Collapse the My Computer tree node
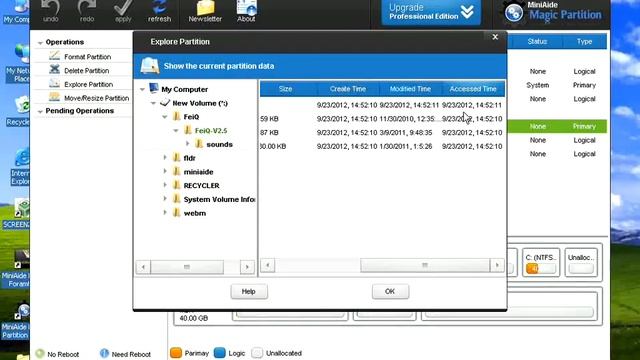 coord(142,89)
